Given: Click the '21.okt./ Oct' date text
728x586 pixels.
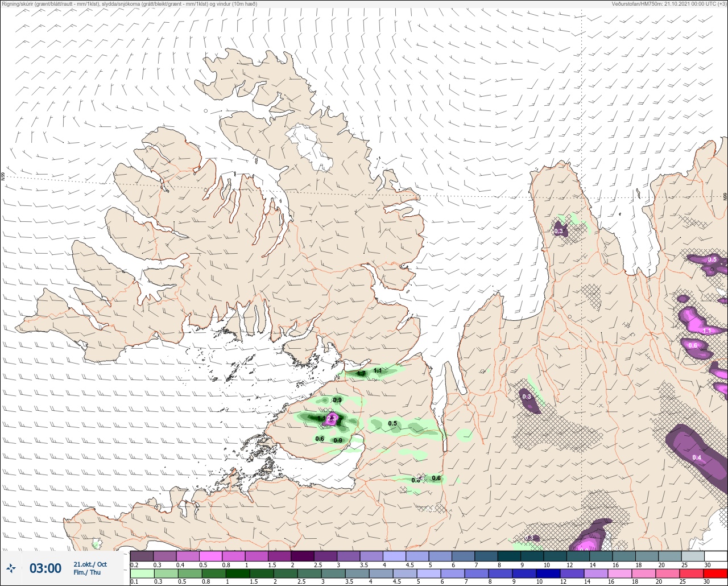Looking at the screenshot, I should coord(90,564).
